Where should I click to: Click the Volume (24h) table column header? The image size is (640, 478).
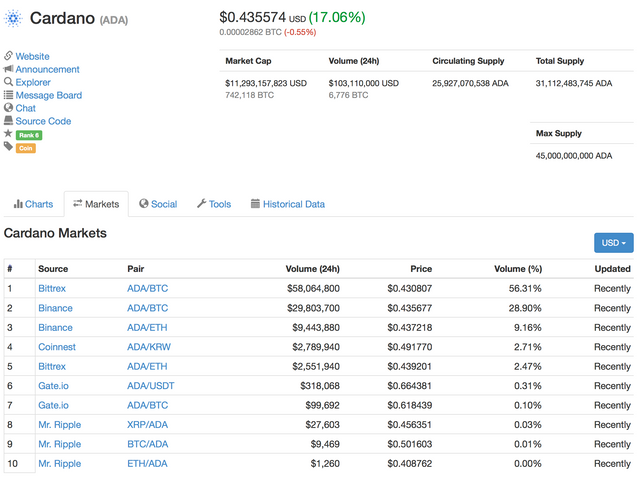[x=313, y=269]
